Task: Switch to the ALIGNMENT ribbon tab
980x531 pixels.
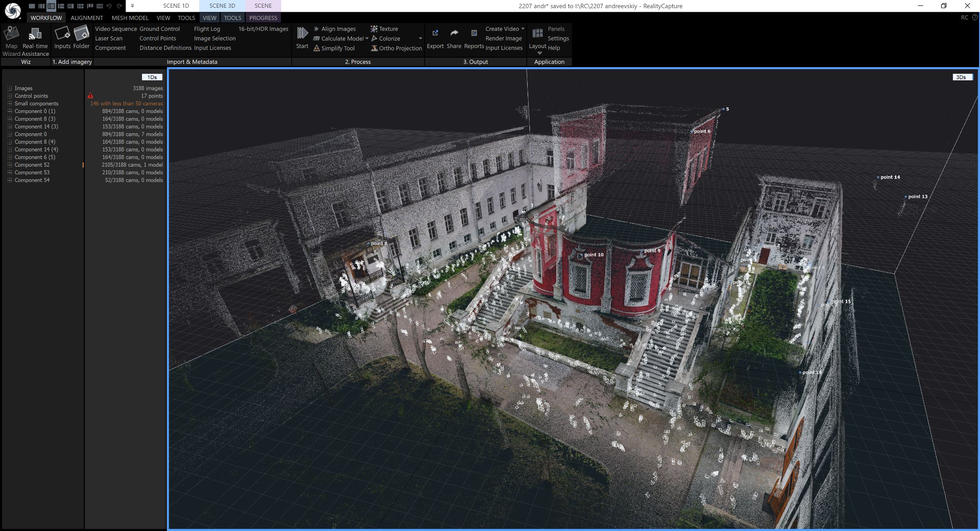Action: pyautogui.click(x=87, y=18)
